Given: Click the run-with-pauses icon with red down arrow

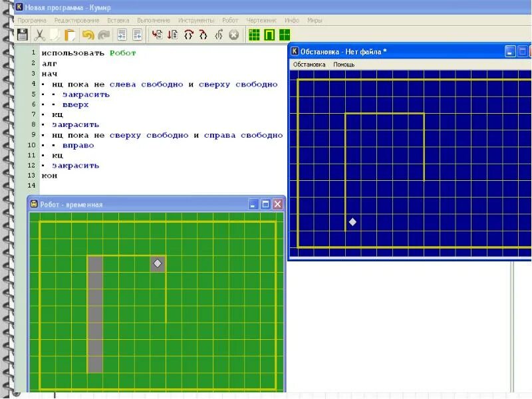Looking at the screenshot, I should 173,35.
